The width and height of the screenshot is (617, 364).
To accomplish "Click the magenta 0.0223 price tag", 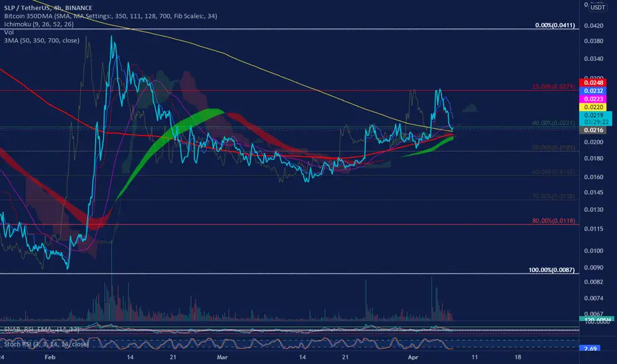I will [x=593, y=99].
